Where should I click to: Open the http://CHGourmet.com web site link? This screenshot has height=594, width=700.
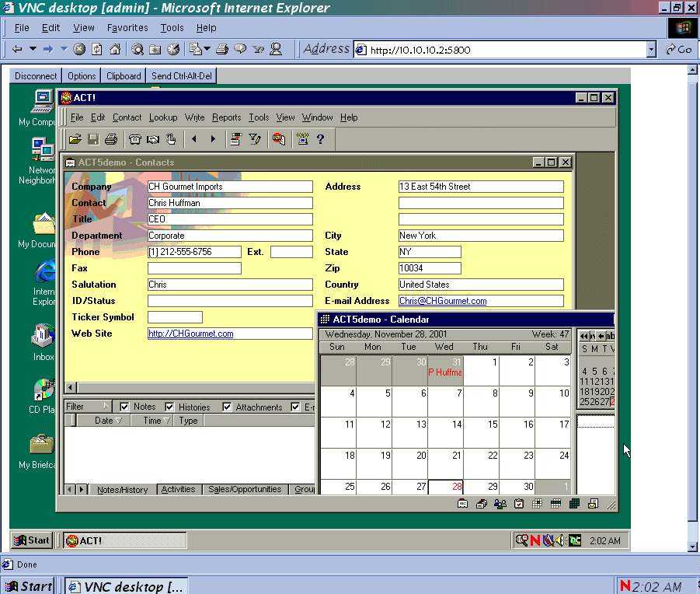tap(190, 334)
